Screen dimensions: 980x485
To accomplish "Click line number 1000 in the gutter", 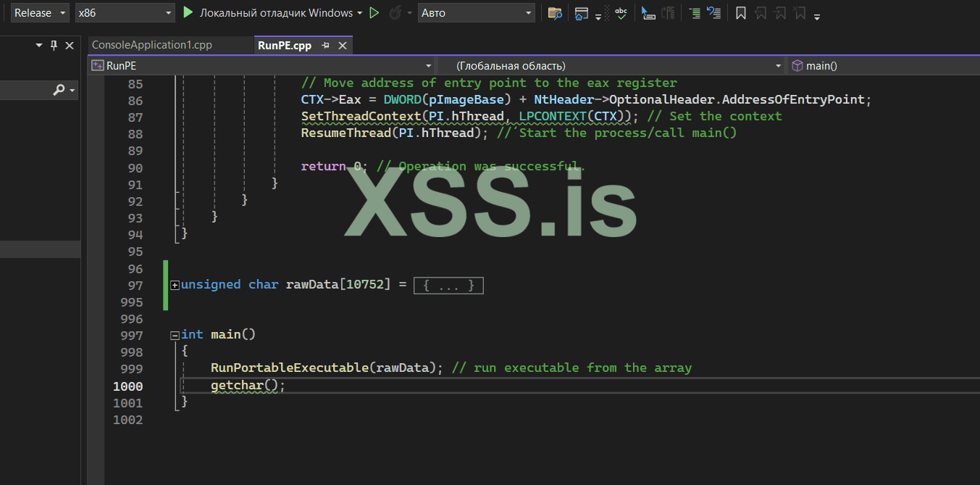I will 128,386.
